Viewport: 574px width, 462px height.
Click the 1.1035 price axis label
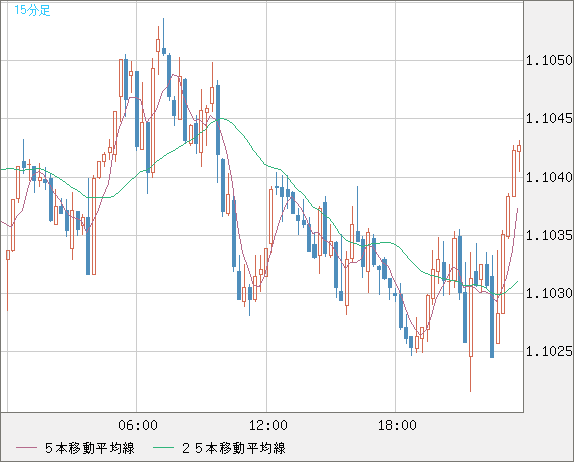click(x=549, y=235)
